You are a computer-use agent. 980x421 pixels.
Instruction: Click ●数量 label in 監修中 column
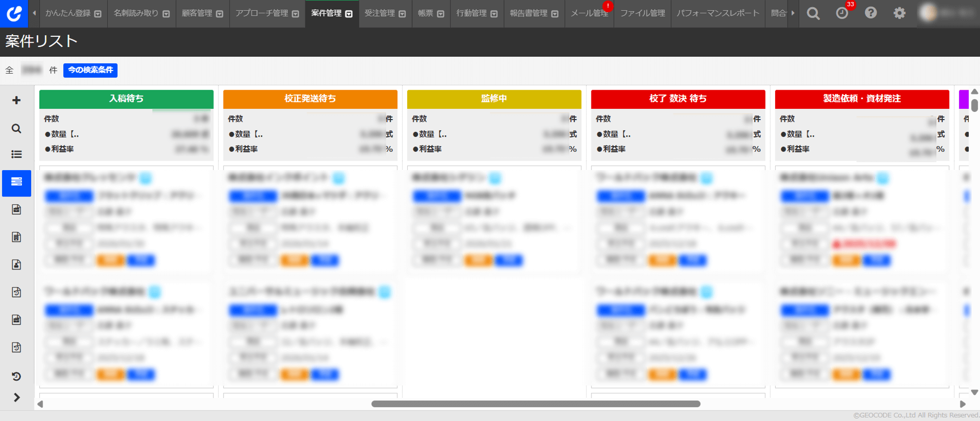point(429,134)
